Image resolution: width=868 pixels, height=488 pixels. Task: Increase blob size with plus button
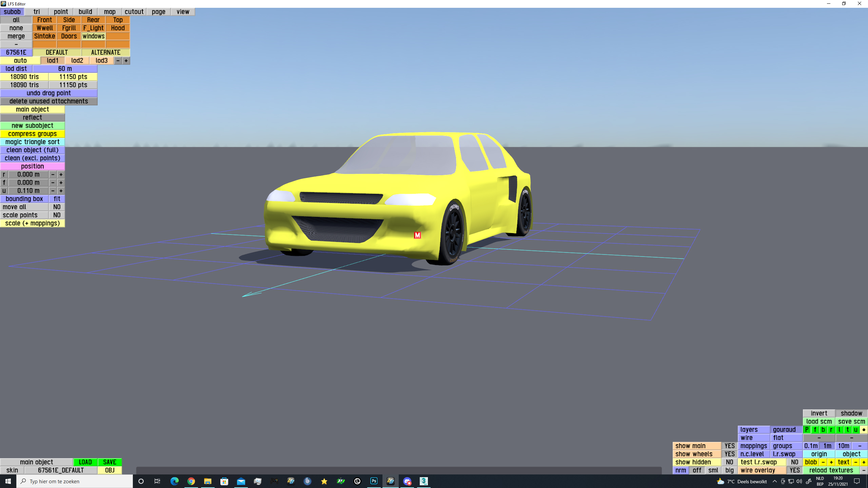(x=831, y=462)
